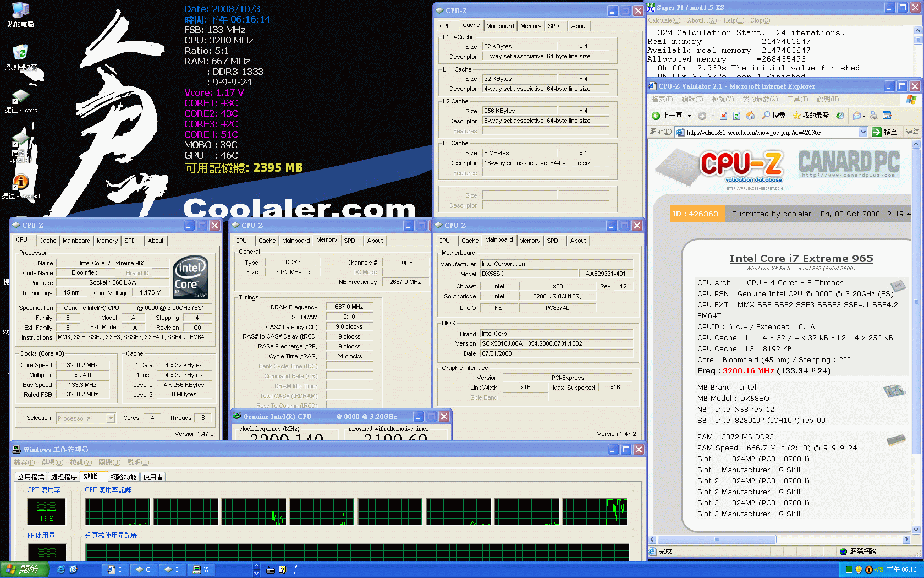
Task: Click the DRAM Frequency value 667.0 MHz
Action: (x=349, y=307)
